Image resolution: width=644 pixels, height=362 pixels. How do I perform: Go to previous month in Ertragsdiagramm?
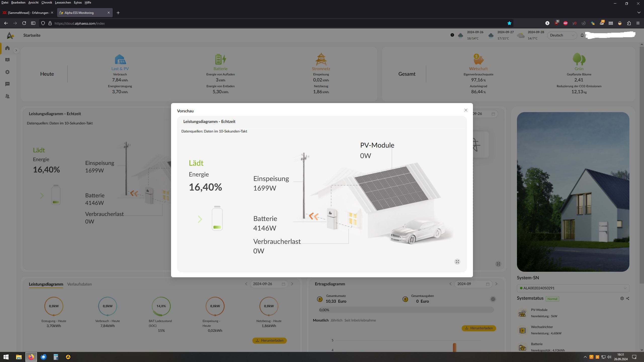(x=450, y=284)
